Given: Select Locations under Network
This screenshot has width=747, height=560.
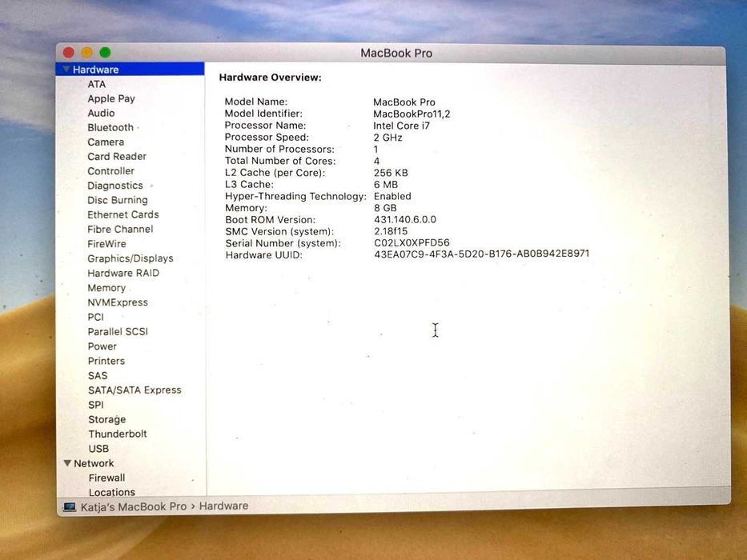Looking at the screenshot, I should (112, 492).
